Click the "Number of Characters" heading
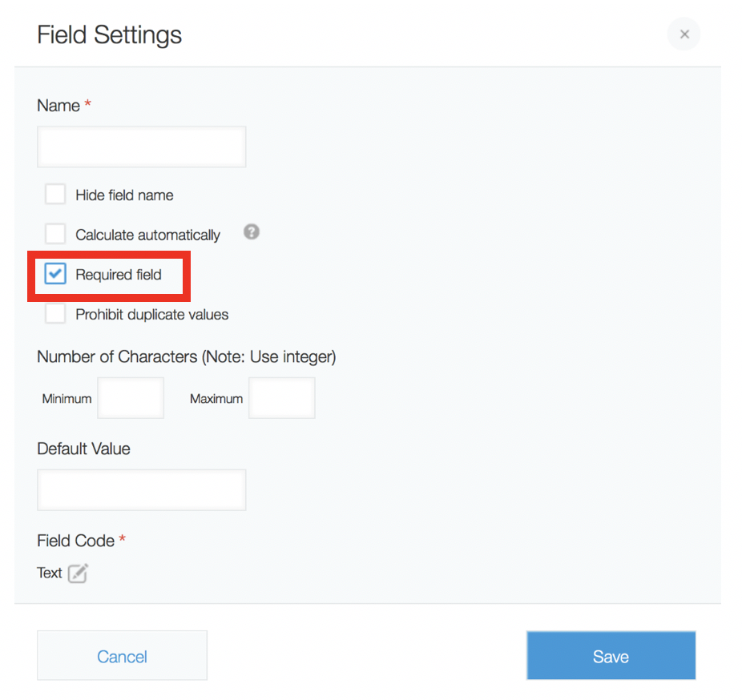The width and height of the screenshot is (742, 700). point(186,357)
